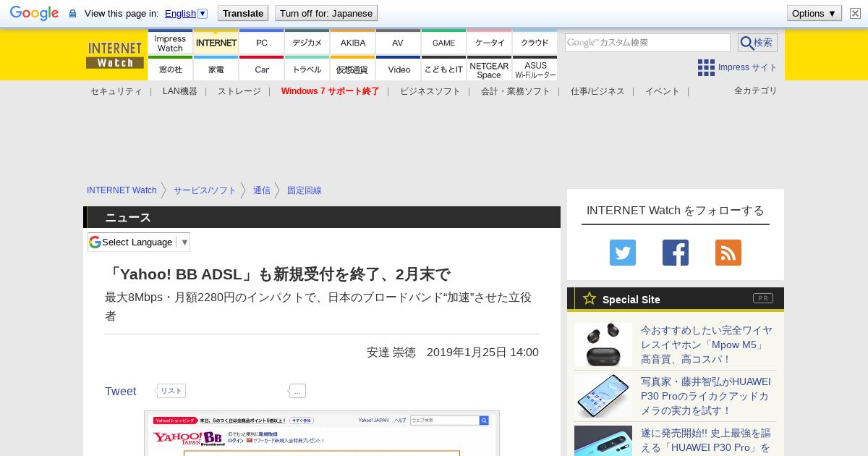Open the RSS feed icon

728,253
